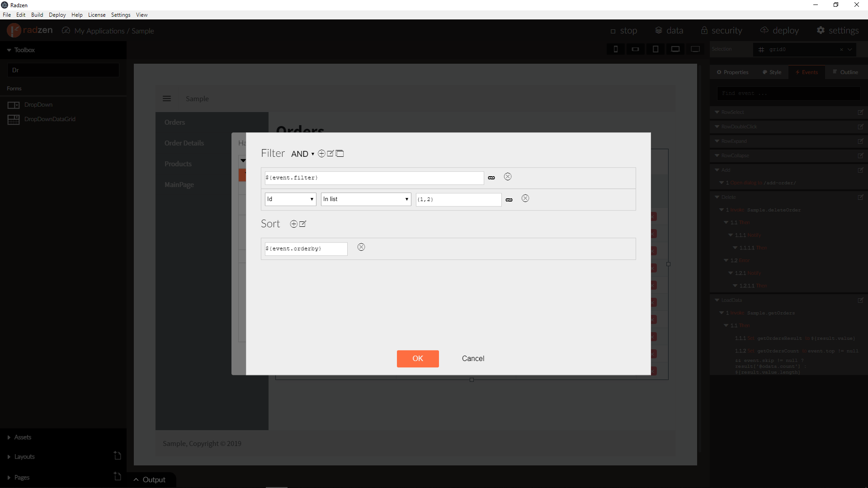Switch to Style tab
868x488 pixels.
[x=772, y=72]
